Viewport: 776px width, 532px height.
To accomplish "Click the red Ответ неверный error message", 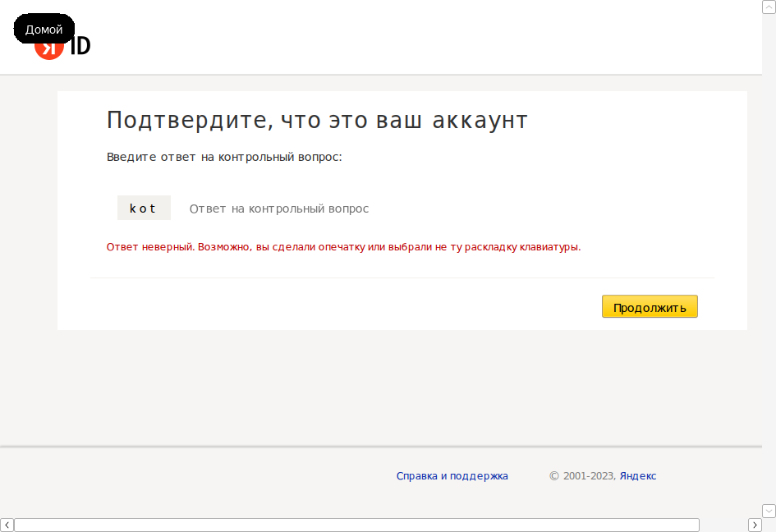I will pyautogui.click(x=343, y=247).
